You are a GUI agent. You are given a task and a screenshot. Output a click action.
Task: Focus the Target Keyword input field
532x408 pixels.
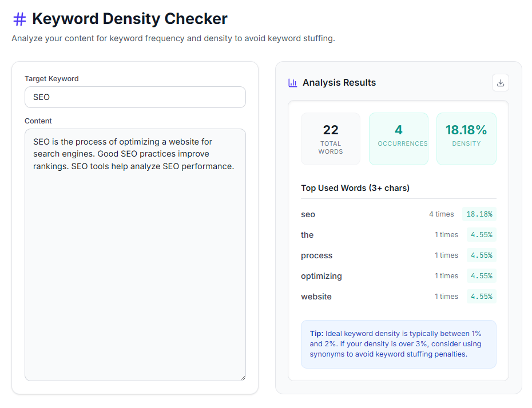click(x=135, y=97)
